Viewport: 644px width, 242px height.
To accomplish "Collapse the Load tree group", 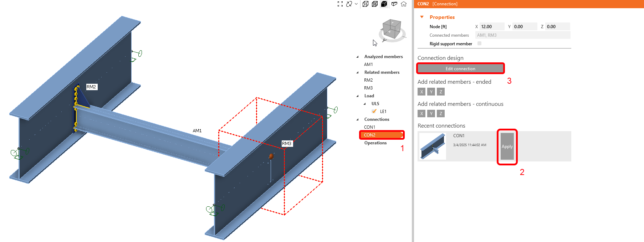I will (358, 96).
